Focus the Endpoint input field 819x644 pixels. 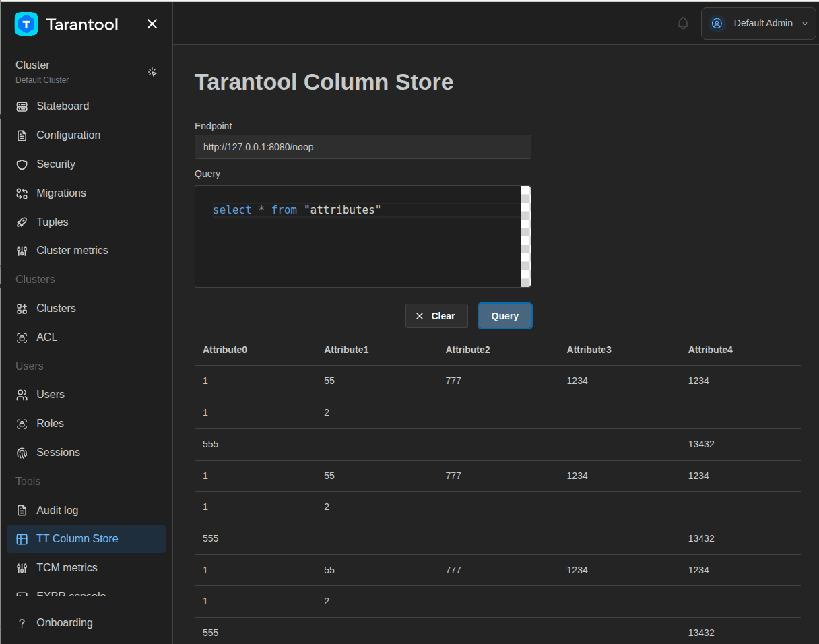click(x=363, y=147)
